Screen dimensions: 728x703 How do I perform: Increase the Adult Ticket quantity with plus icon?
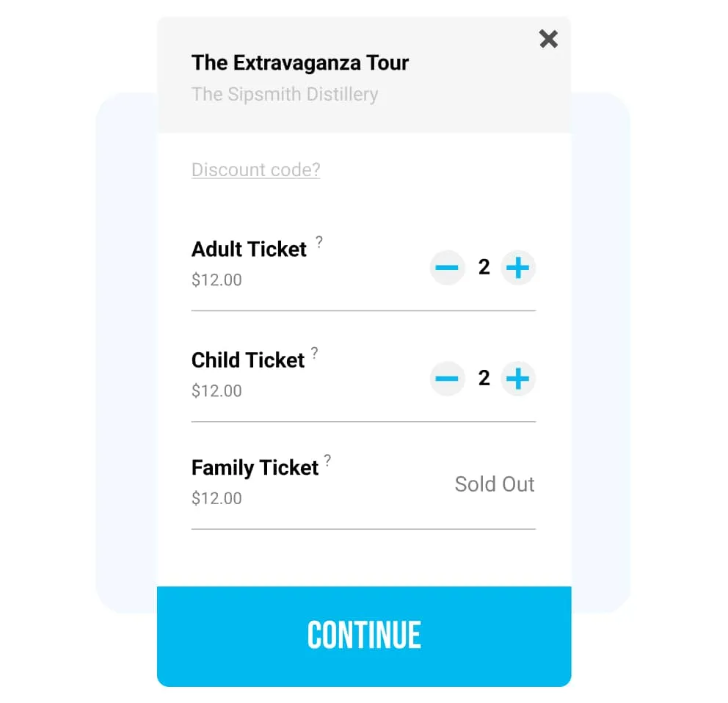click(518, 268)
